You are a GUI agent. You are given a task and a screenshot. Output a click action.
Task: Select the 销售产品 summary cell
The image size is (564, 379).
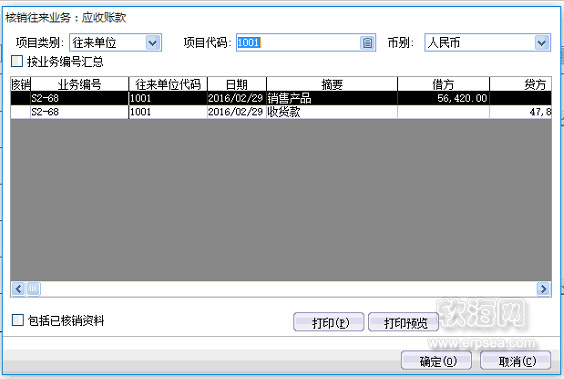332,98
